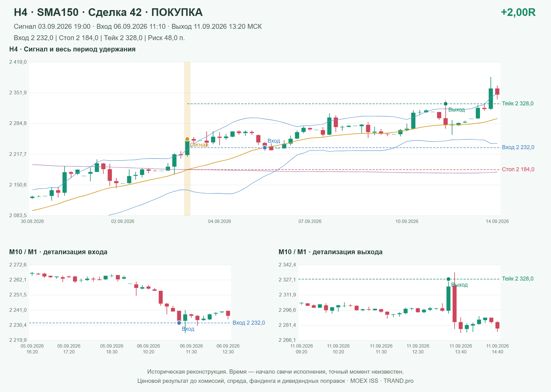Click the 2 272,6 axis label in entry chart
The width and height of the screenshot is (551, 392).
(18, 265)
